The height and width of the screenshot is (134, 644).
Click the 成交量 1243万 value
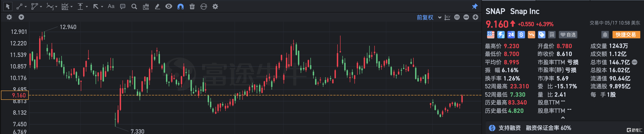(619, 46)
